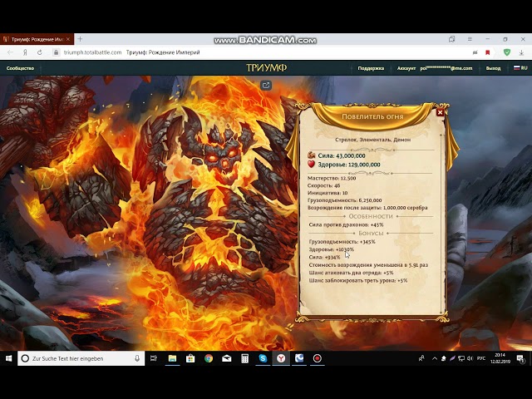Click the red bookmark icon

[488, 52]
